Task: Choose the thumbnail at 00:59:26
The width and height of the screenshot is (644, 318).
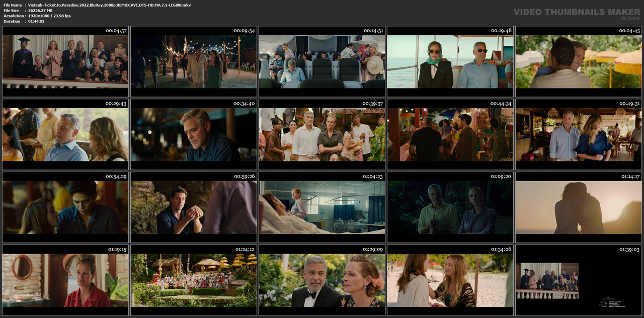Action: [194, 207]
